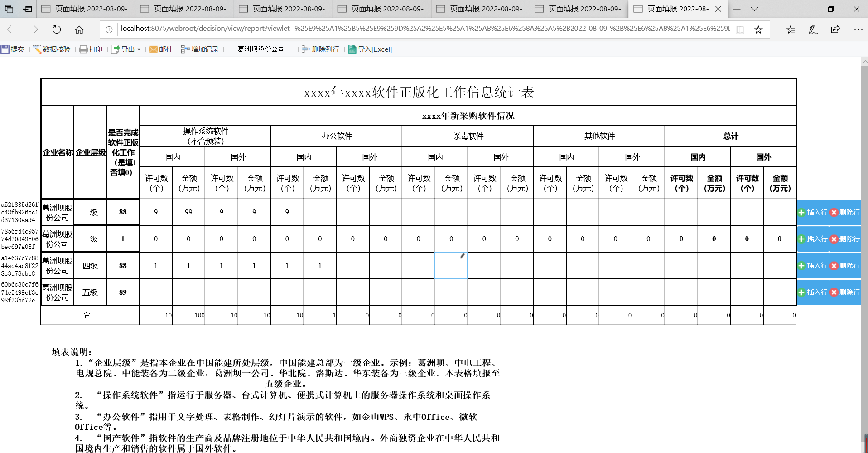The width and height of the screenshot is (868, 453).
Task: Insert row after 五级 row
Action: pos(813,292)
